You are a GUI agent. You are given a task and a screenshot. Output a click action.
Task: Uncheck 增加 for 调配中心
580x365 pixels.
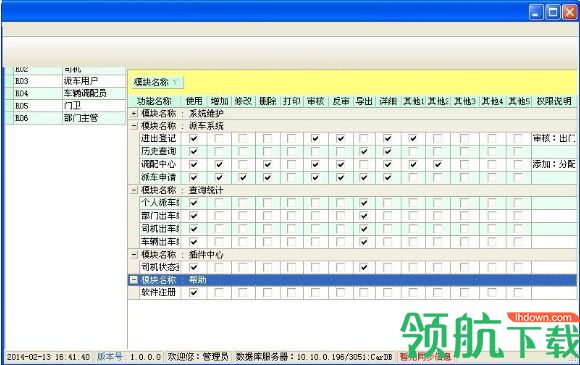click(219, 164)
